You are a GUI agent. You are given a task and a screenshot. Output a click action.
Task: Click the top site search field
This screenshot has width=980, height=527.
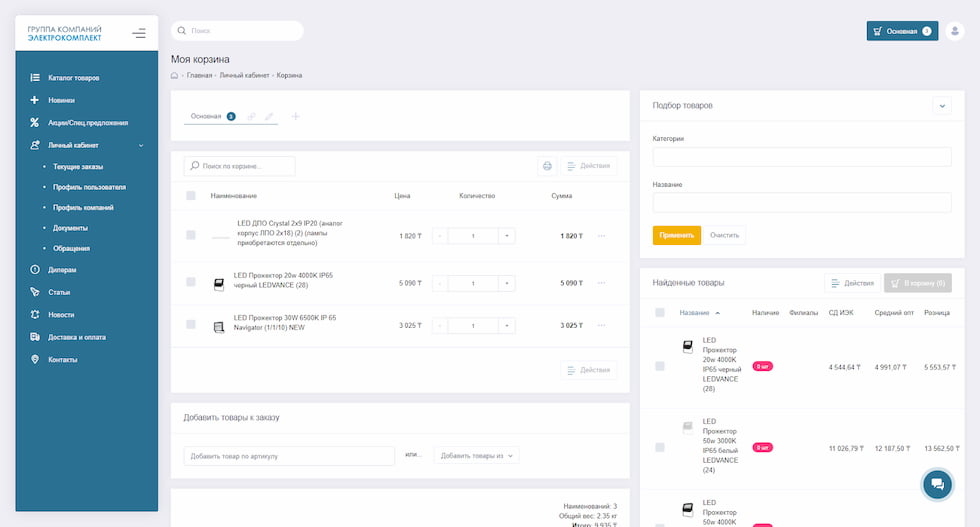(x=238, y=31)
